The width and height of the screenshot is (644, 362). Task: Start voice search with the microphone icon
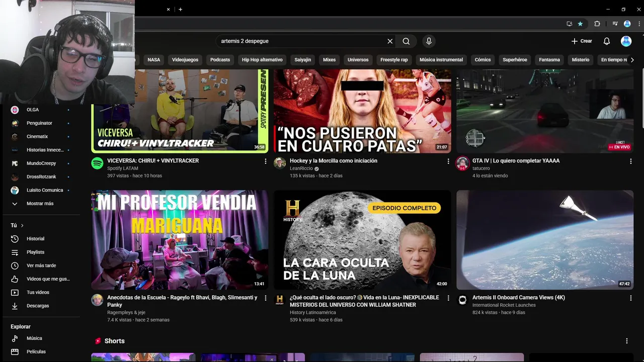point(429,41)
